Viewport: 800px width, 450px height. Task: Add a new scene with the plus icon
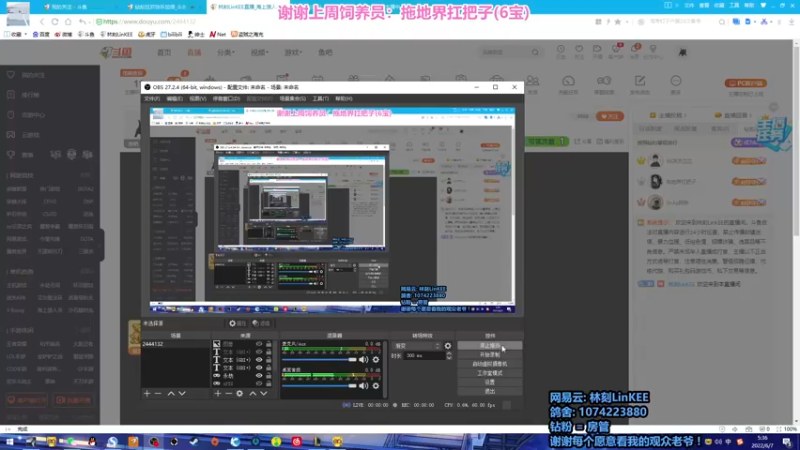(x=147, y=393)
